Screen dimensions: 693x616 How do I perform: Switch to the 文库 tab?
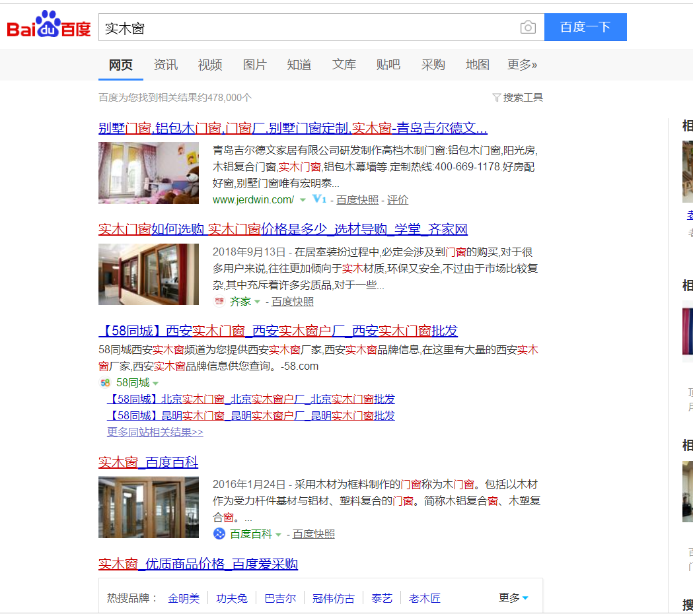[344, 65]
